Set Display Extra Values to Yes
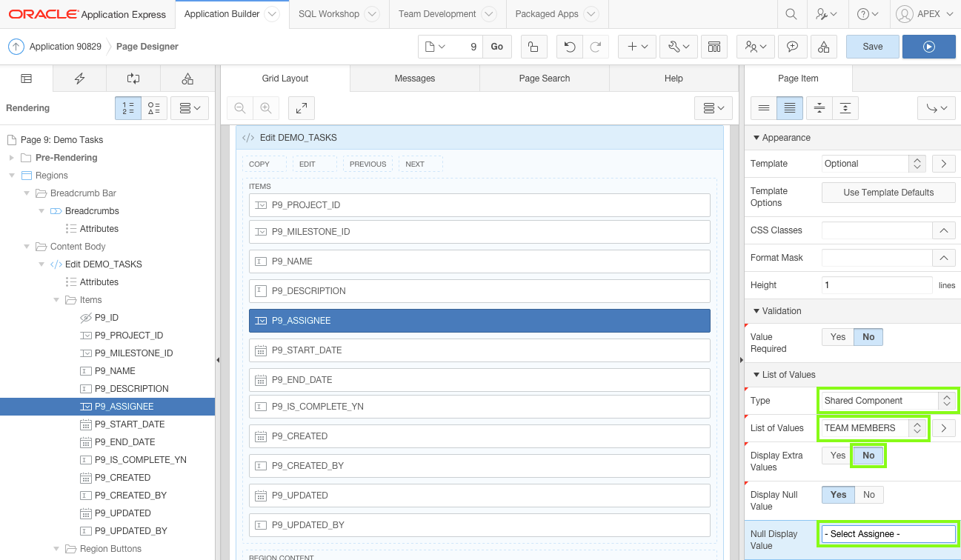 pos(838,456)
